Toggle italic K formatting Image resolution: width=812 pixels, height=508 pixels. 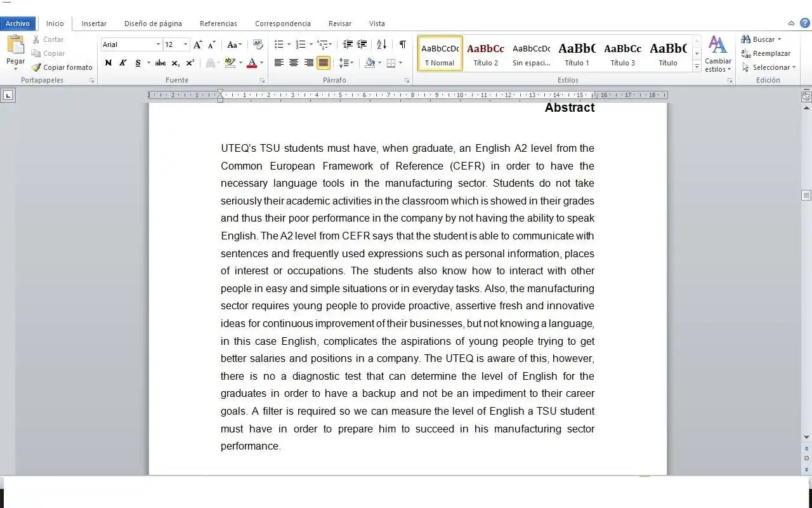pos(122,63)
